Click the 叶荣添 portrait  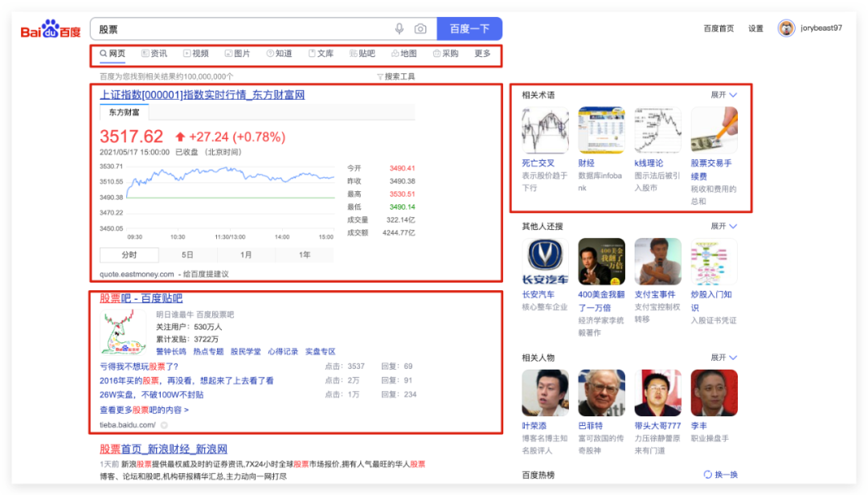[x=545, y=393]
